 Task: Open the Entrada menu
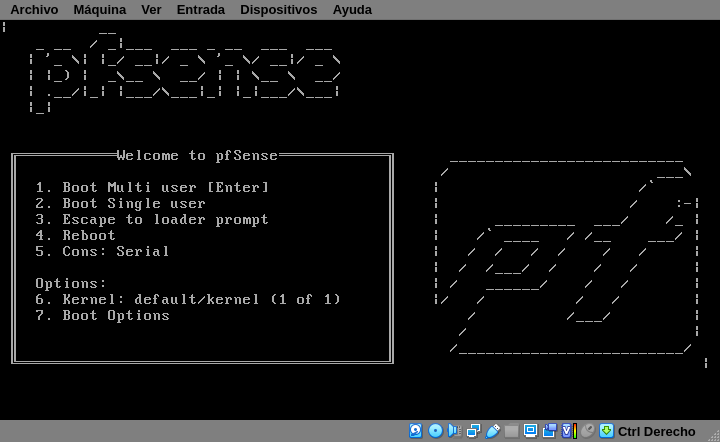coord(201,10)
